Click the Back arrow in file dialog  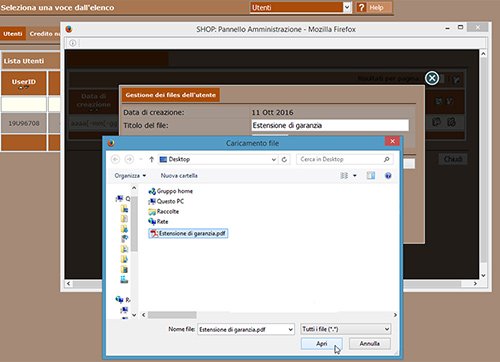(115, 159)
